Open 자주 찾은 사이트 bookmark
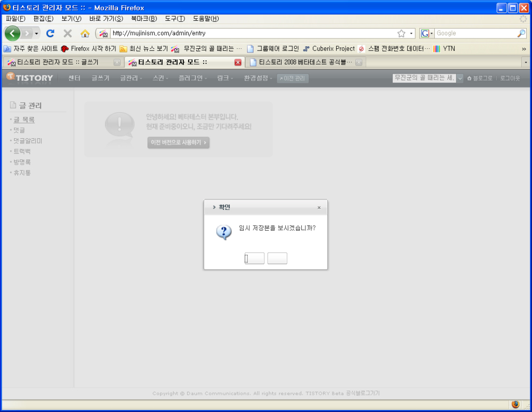Screen dimensions: 532x412 click(x=31, y=49)
